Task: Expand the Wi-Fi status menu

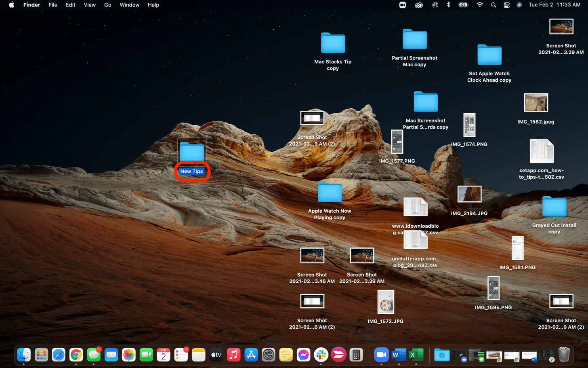Action: [480, 5]
